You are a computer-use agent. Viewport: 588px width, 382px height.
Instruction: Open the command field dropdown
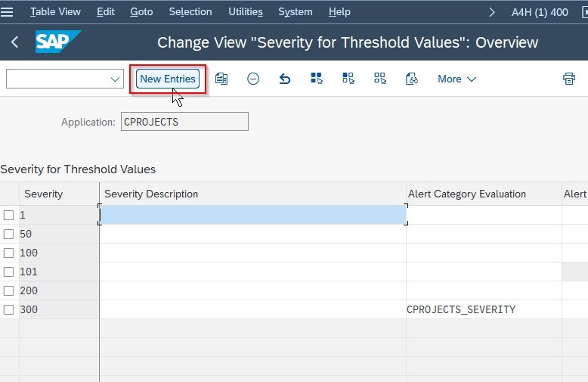115,79
